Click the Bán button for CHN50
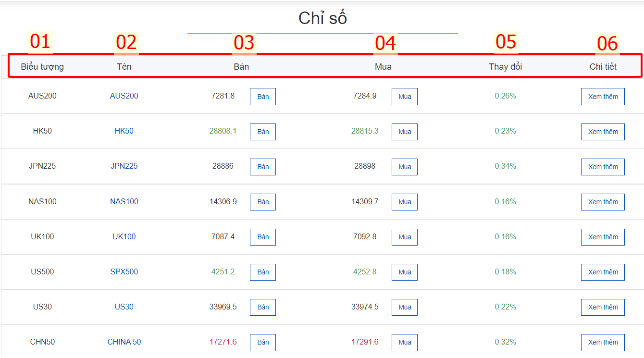 [x=263, y=342]
